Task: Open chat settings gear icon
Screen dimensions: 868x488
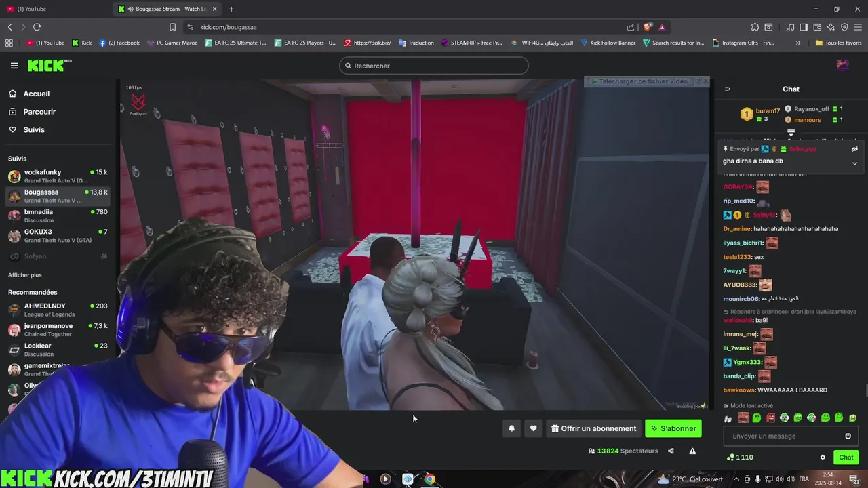Action: 823,457
